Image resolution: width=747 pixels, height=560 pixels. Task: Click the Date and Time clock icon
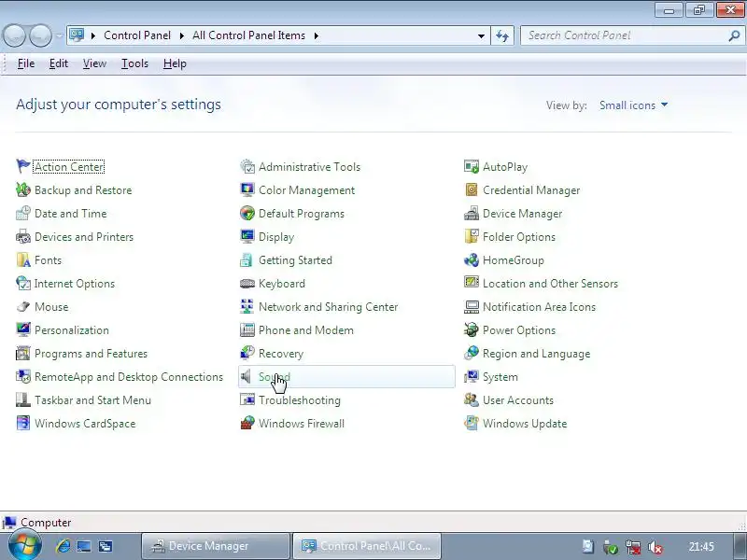click(x=22, y=214)
